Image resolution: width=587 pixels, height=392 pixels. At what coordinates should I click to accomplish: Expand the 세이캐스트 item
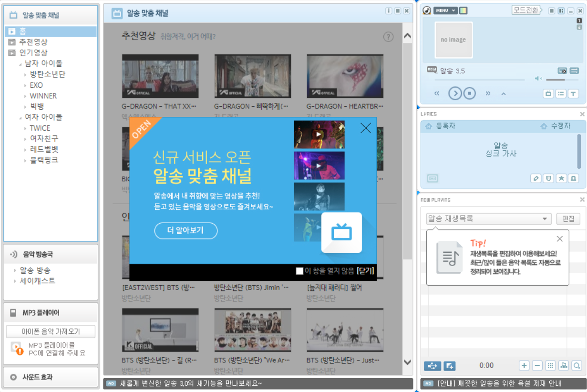pos(15,281)
